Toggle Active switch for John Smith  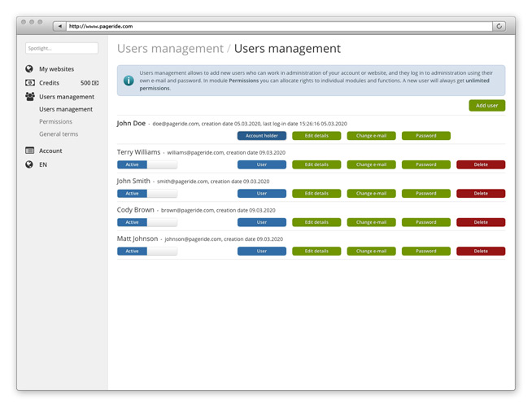coord(146,194)
